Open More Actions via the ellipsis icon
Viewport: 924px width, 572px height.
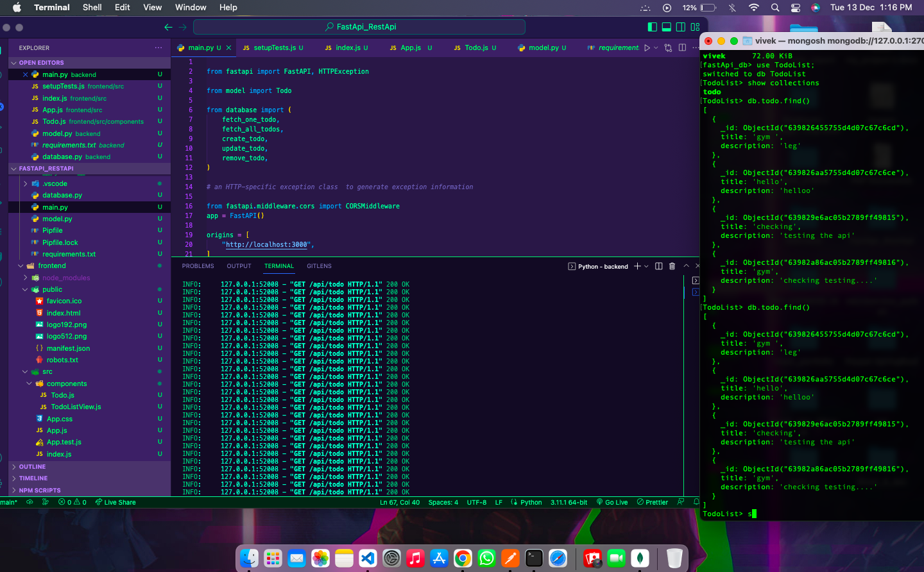(x=694, y=47)
